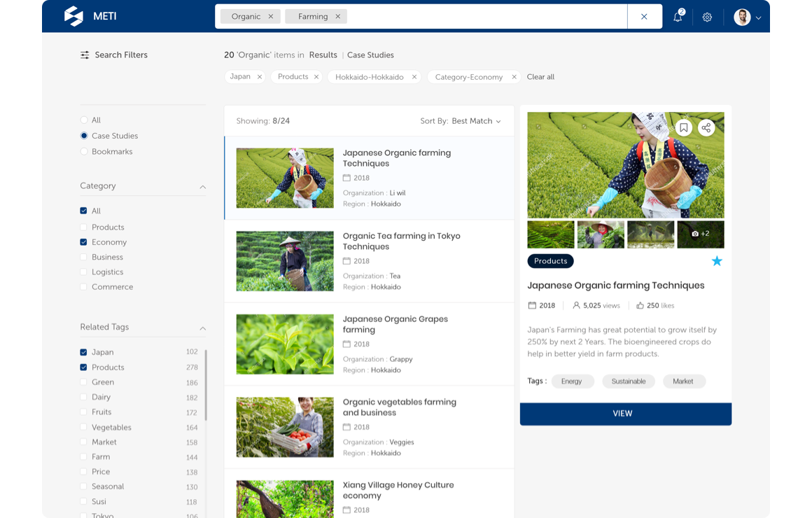The height and width of the screenshot is (518, 812).
Task: Open Organic Tea farming in Tokyo result
Action: (x=369, y=261)
